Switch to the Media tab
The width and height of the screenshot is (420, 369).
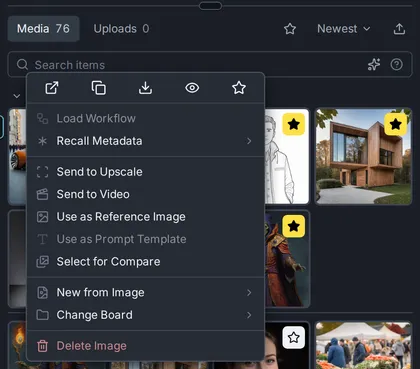coord(43,29)
